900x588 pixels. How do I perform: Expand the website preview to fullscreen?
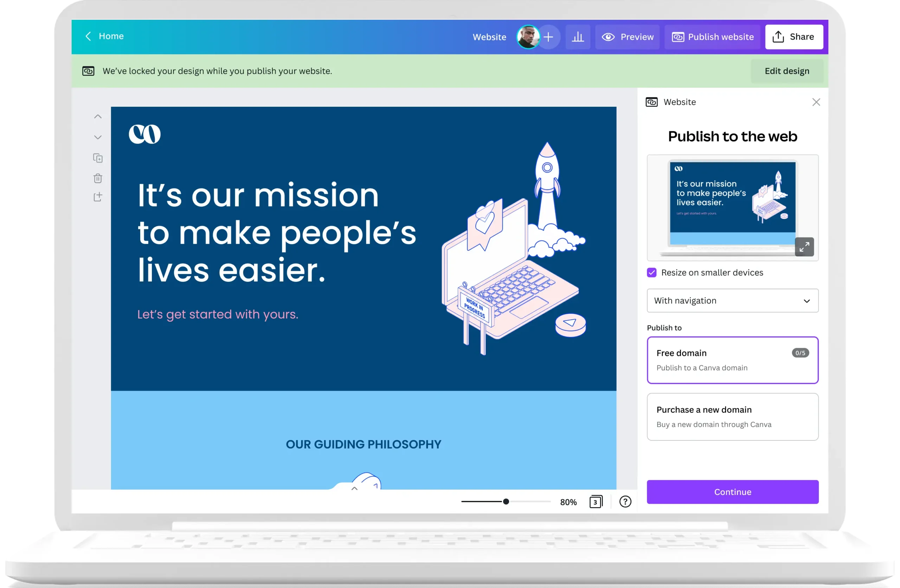[x=804, y=247]
